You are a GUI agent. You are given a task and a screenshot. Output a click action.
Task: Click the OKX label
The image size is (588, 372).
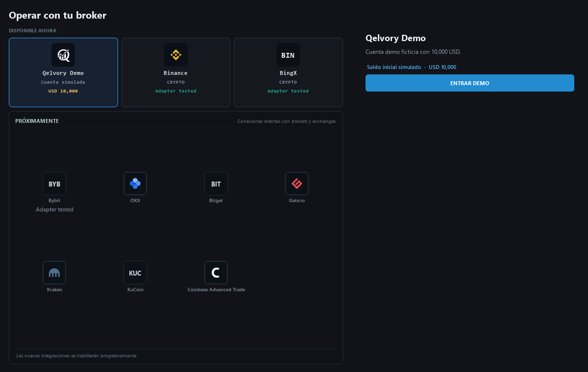135,201
